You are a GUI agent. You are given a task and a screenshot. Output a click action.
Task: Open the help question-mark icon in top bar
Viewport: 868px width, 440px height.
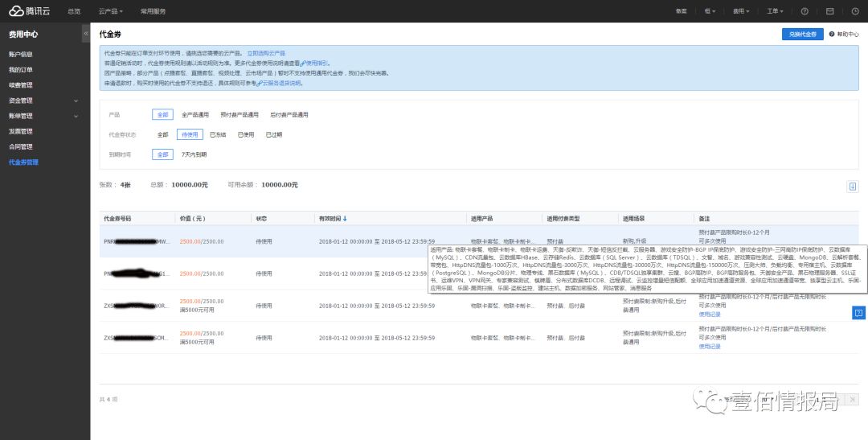tap(805, 11)
